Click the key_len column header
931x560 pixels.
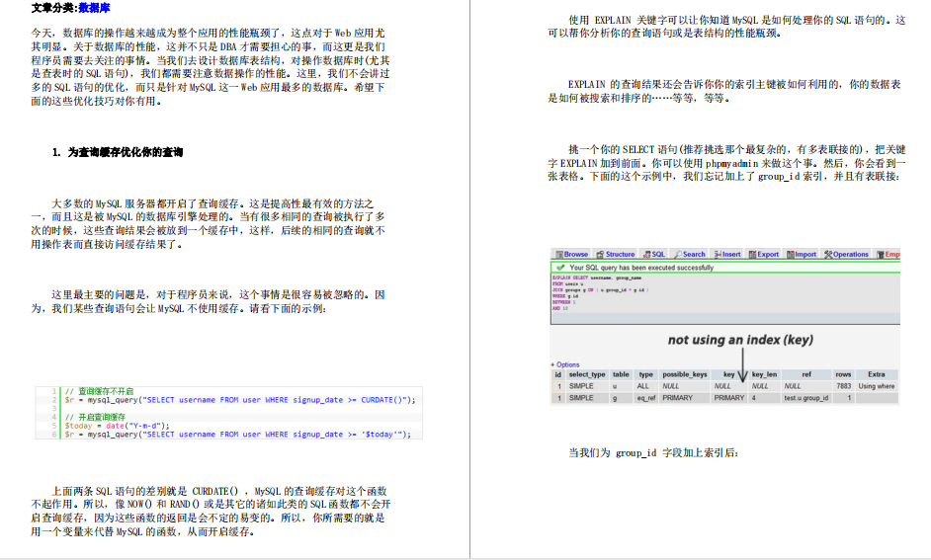[764, 374]
